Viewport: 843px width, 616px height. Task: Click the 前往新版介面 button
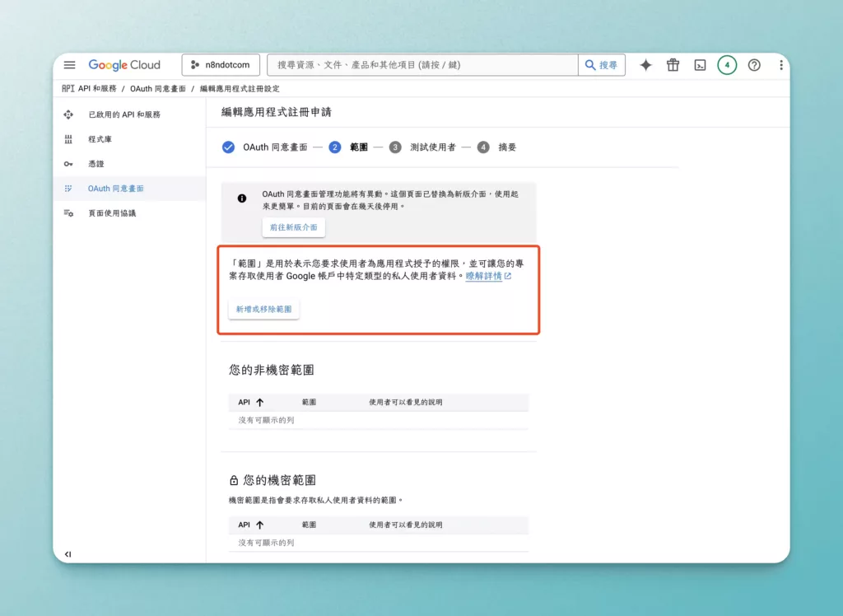coord(294,227)
